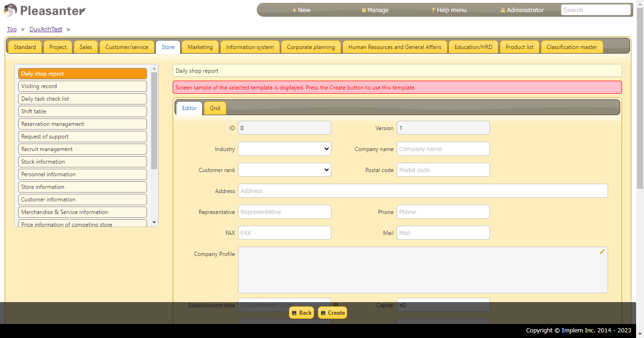Open the Help menu

(x=448, y=10)
